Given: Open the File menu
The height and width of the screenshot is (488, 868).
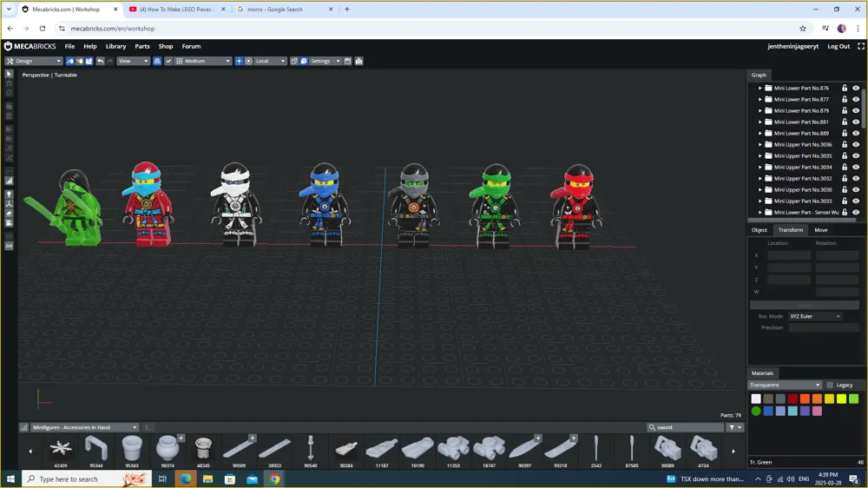Looking at the screenshot, I should point(69,47).
